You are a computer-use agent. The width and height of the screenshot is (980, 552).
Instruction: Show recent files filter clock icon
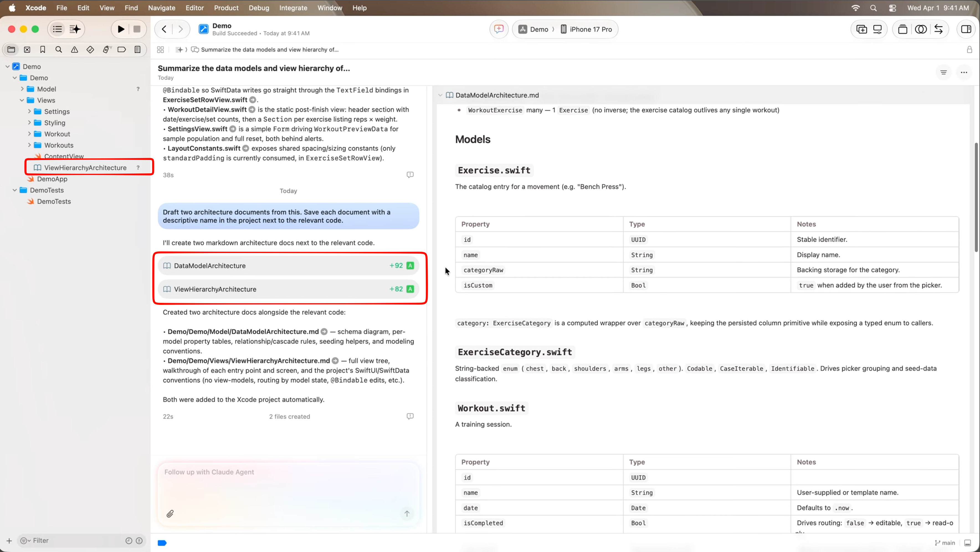(x=129, y=541)
